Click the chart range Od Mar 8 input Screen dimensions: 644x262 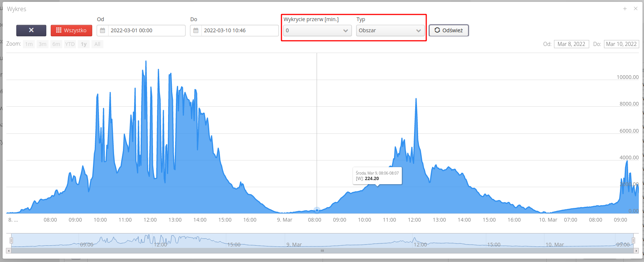(x=571, y=44)
